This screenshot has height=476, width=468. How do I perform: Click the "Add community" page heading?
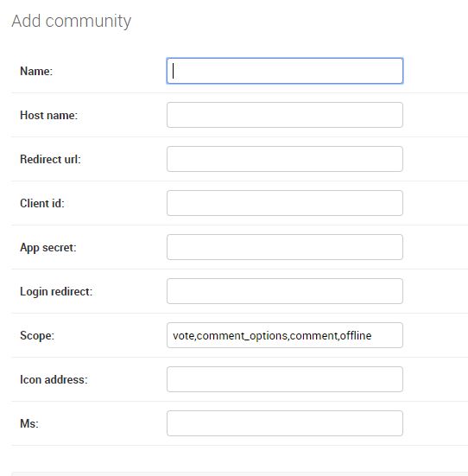tap(72, 22)
